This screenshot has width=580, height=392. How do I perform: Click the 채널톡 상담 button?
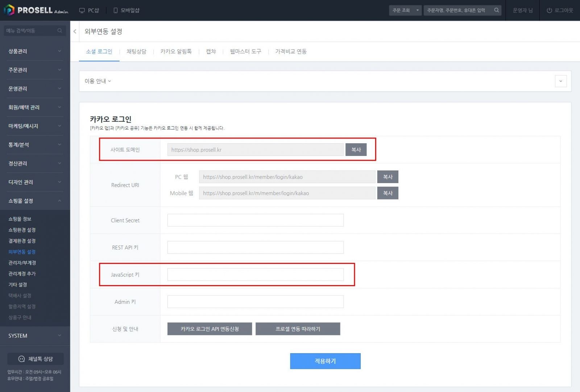(36, 359)
